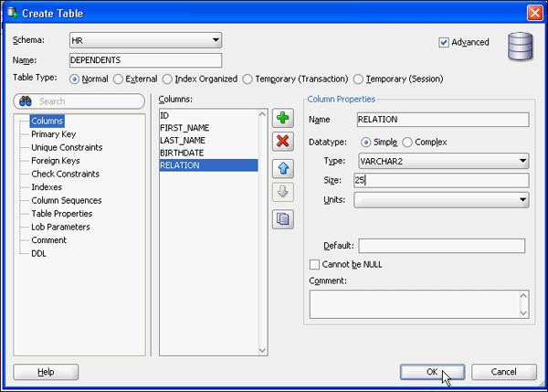Click the Cancel button
Screen dimensions: 548x392
pyautogui.click(x=503, y=372)
